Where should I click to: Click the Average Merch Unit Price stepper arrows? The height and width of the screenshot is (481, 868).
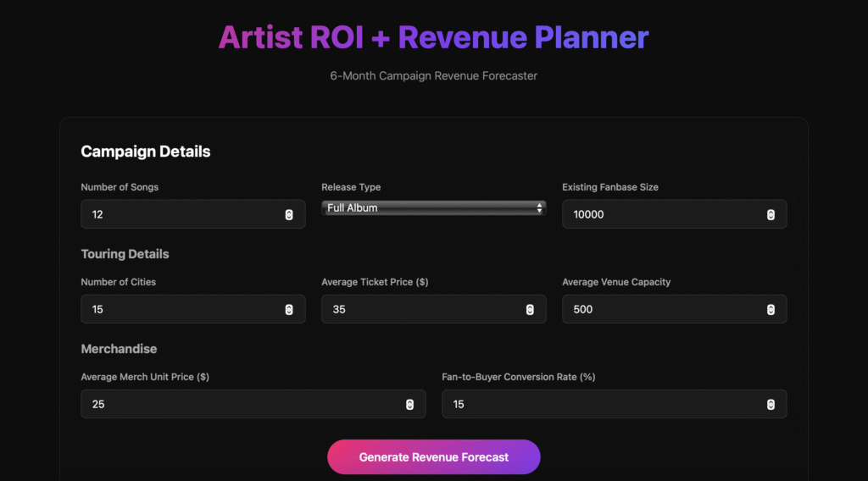[409, 405]
